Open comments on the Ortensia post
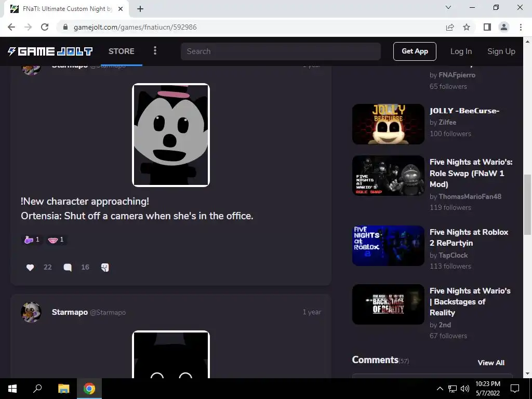The image size is (532, 399). tap(68, 268)
